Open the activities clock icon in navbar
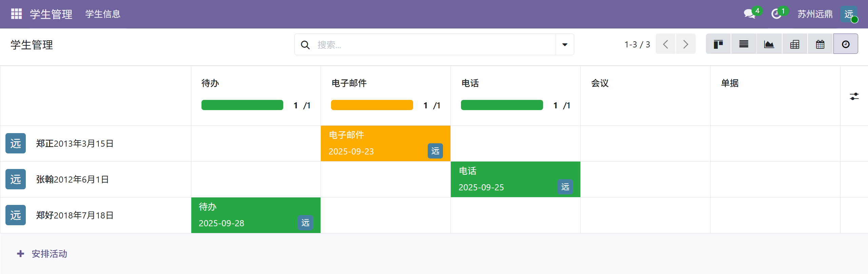 pos(776,14)
